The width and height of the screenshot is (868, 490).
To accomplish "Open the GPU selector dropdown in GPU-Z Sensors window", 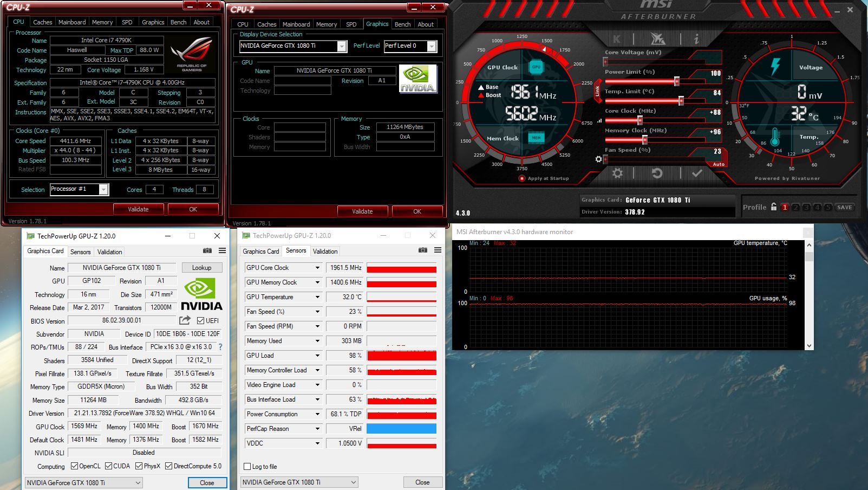I will [299, 482].
